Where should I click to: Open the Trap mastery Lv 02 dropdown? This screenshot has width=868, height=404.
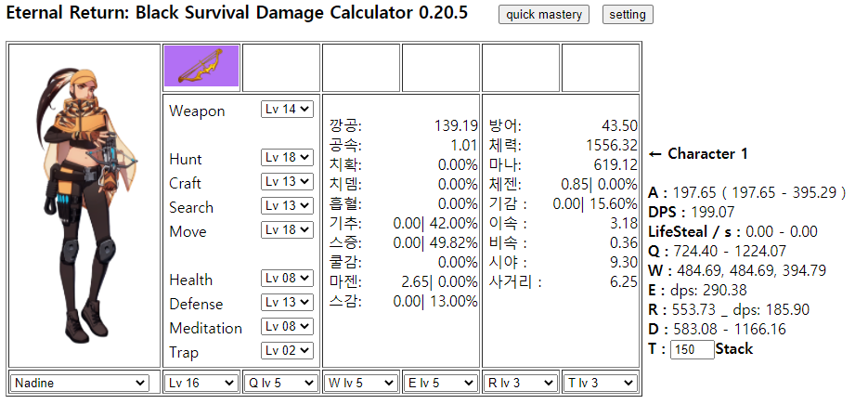287,350
